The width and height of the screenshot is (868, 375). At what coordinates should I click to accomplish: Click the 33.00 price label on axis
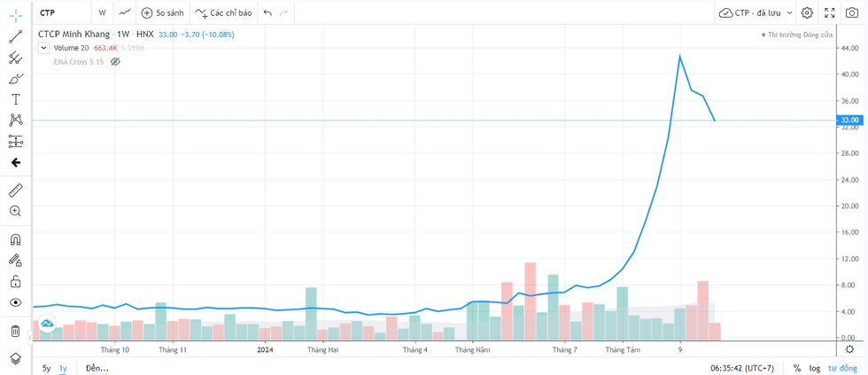point(849,120)
